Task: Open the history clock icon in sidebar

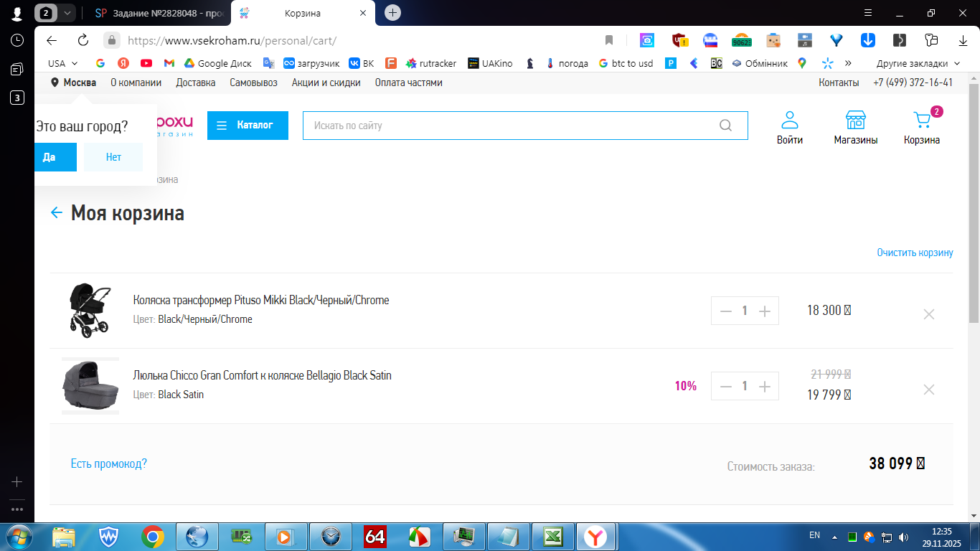Action: (x=17, y=40)
